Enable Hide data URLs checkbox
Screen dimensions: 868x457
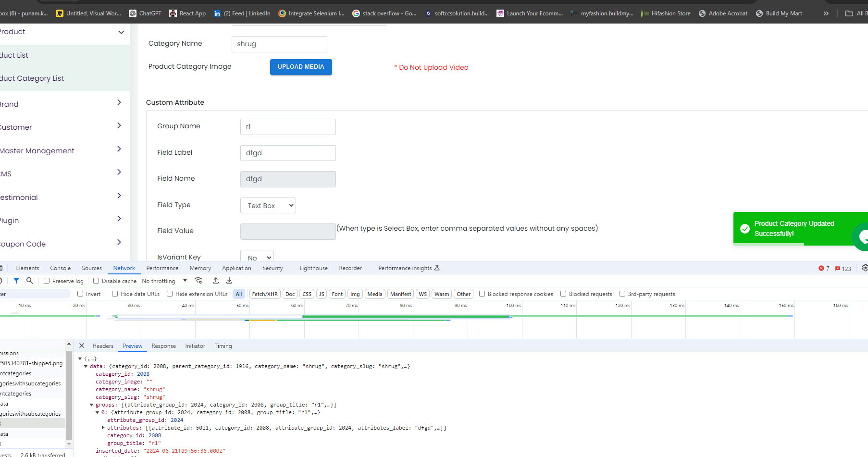[x=115, y=294]
